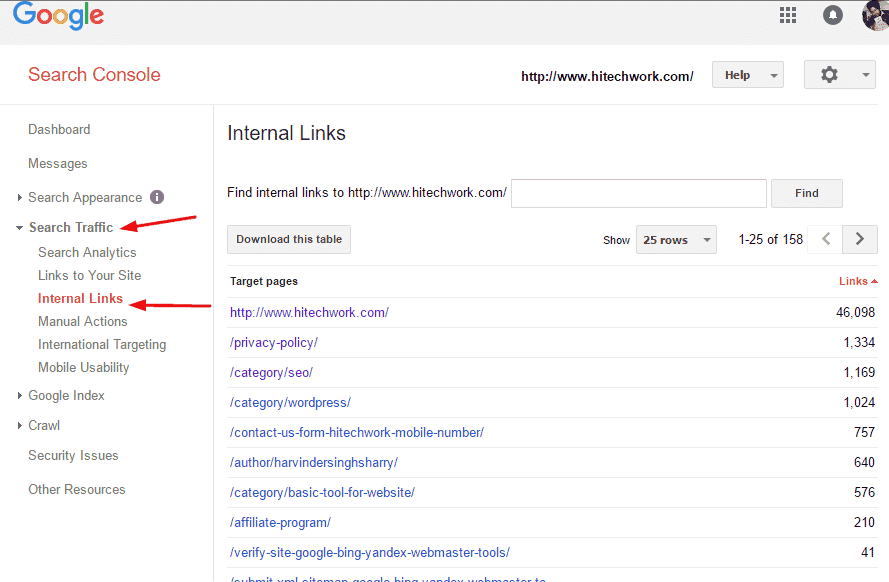Expand the Search Appearance section

tap(19, 197)
